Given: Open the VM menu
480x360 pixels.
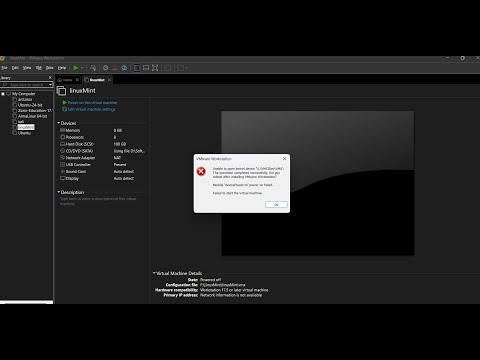Looking at the screenshot, I should [39, 68].
